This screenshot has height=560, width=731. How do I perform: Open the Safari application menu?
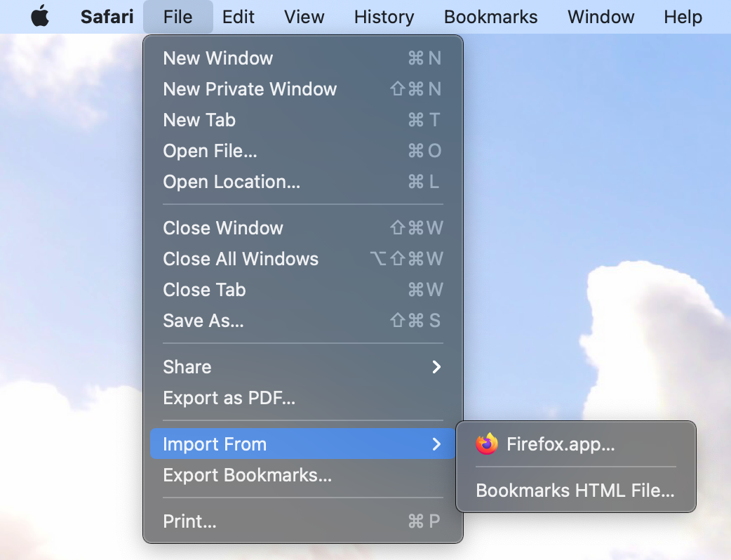107,17
